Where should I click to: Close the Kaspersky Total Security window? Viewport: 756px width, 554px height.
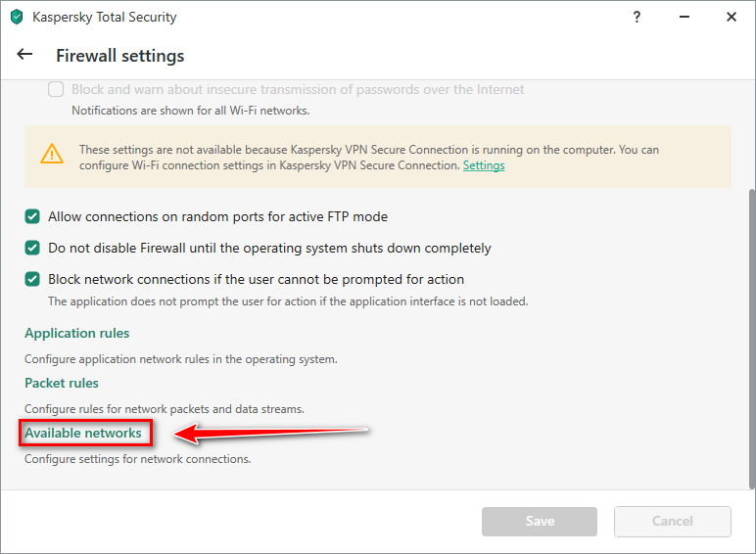(731, 17)
